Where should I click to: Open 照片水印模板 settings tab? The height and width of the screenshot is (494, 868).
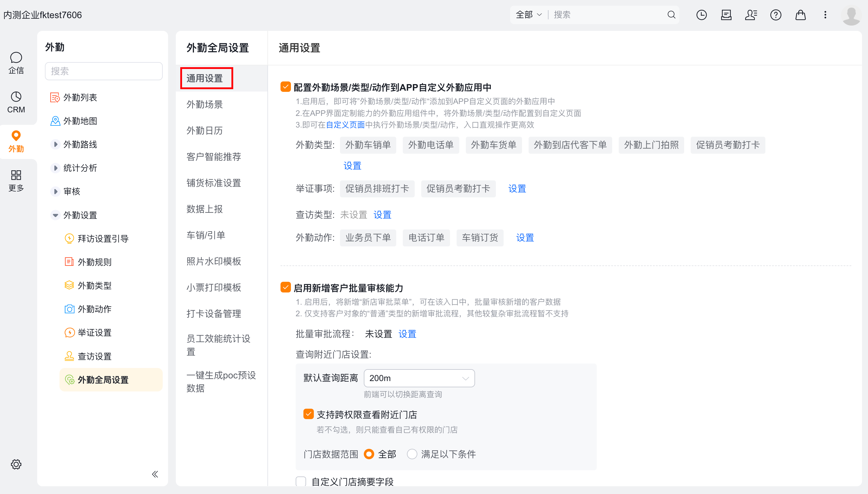point(222,261)
